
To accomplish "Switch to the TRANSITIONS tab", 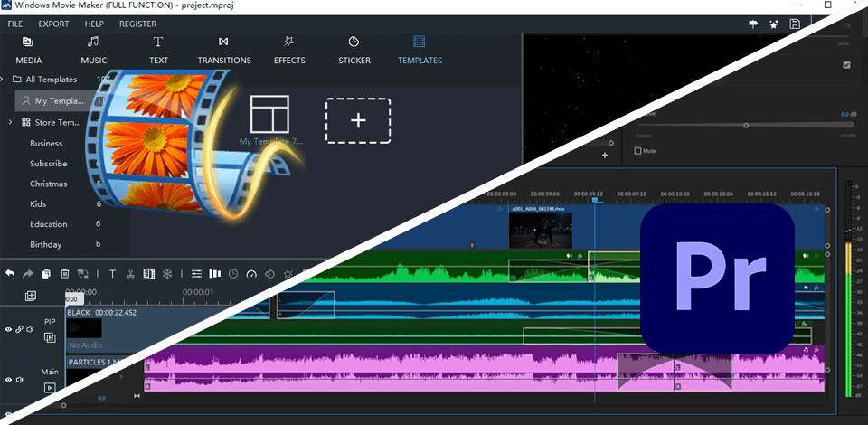I will tap(224, 51).
